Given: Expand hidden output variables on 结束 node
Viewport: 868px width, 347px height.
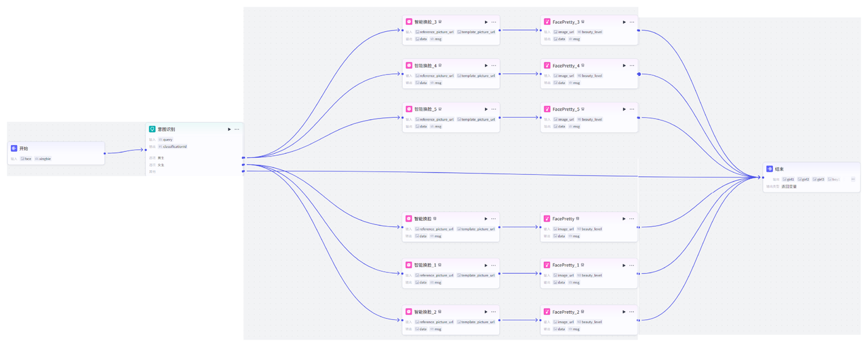Looking at the screenshot, I should click(x=852, y=179).
